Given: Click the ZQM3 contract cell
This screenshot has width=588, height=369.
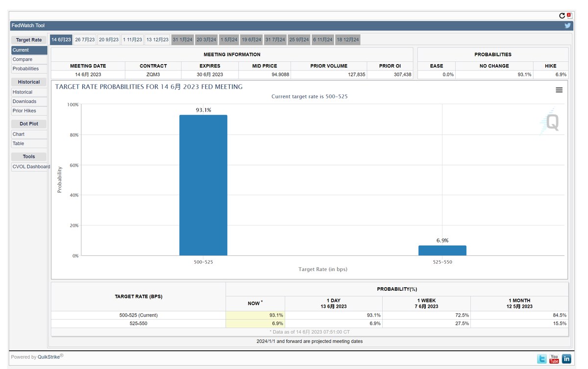Looking at the screenshot, I should 153,75.
